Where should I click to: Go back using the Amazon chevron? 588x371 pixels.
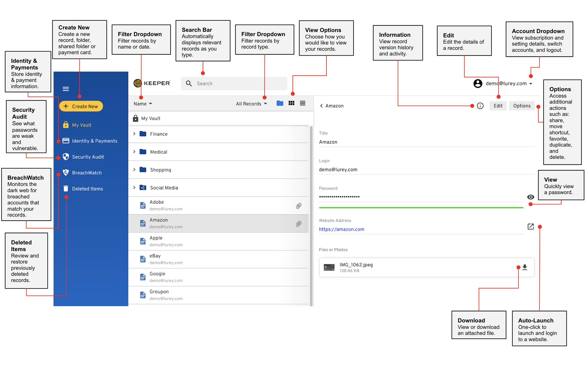(321, 106)
